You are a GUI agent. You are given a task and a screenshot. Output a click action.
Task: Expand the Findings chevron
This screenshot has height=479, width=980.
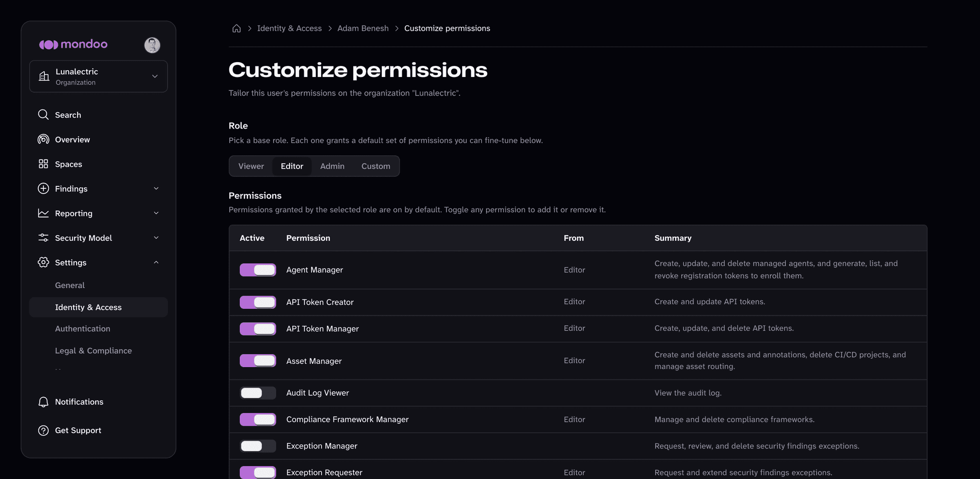[156, 188]
